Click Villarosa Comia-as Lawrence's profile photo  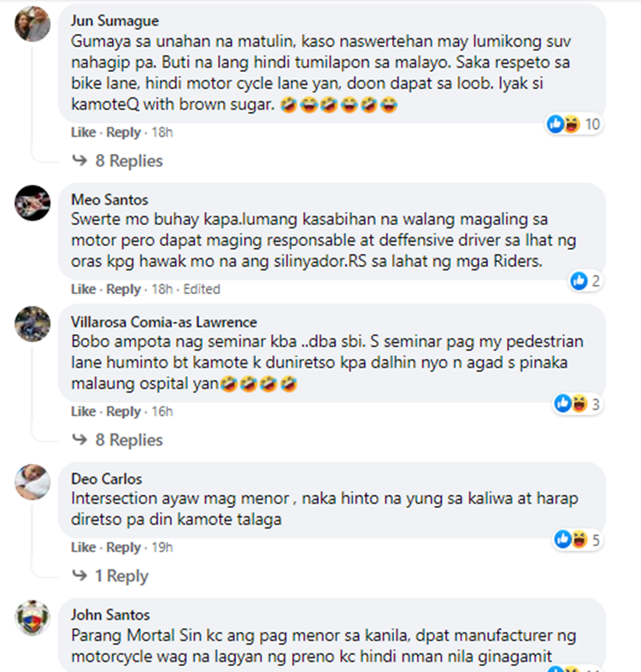click(32, 324)
